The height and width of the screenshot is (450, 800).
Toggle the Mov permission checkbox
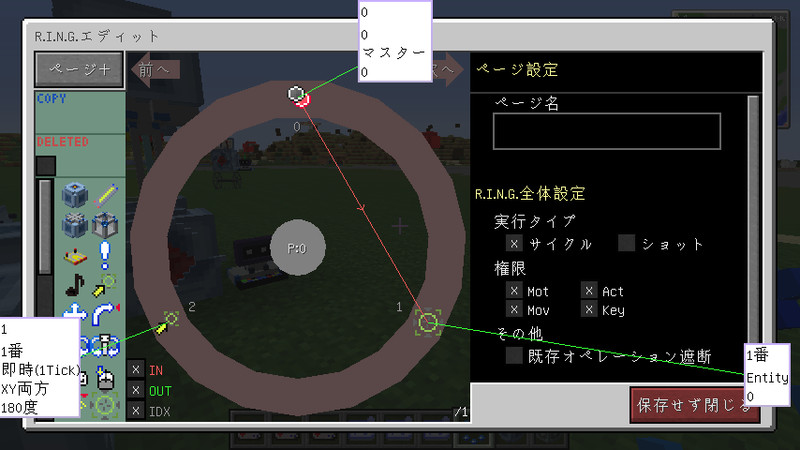514,309
